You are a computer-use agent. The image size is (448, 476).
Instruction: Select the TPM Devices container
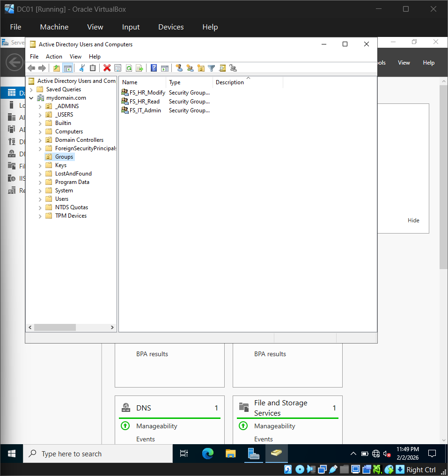[x=71, y=216]
